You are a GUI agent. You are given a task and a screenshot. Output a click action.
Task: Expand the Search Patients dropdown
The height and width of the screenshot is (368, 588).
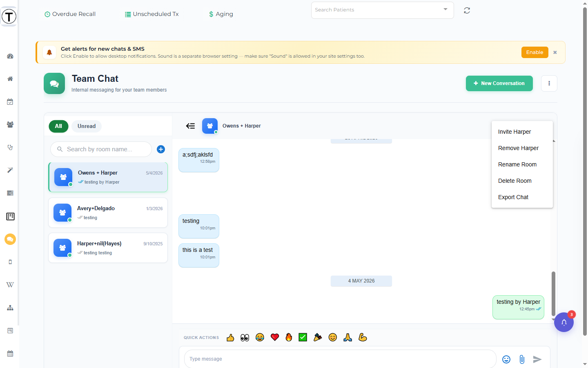(445, 9)
